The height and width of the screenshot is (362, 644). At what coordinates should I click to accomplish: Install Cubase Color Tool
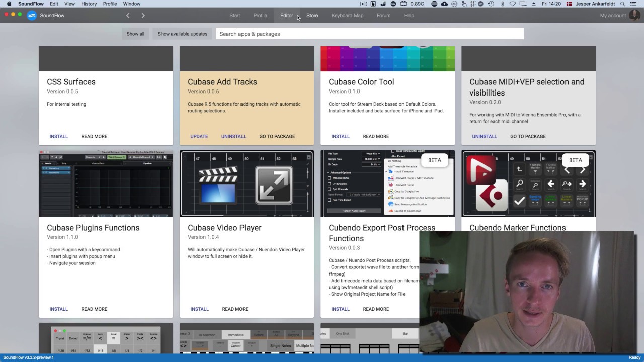[x=340, y=136]
